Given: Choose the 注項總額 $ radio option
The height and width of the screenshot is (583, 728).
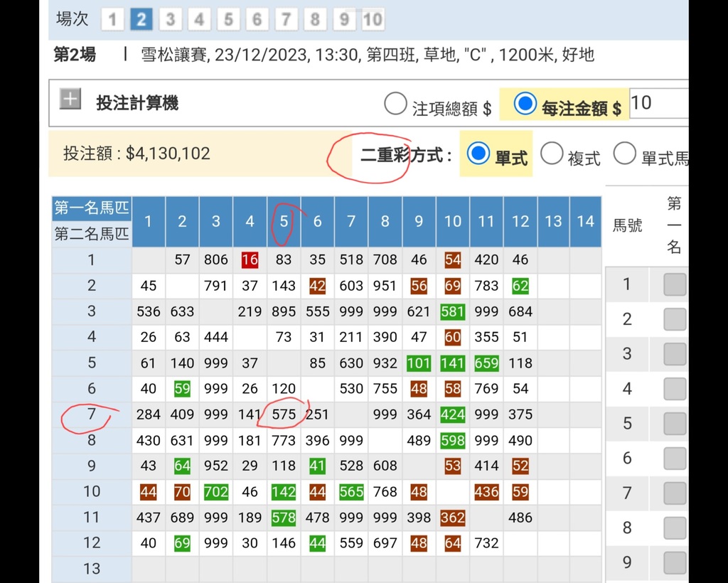Looking at the screenshot, I should pos(395,105).
